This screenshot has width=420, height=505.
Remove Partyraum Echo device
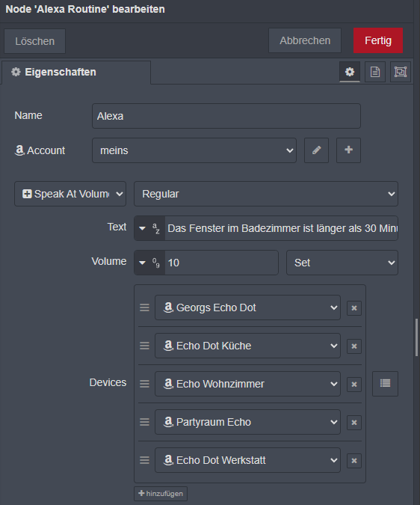pos(354,422)
